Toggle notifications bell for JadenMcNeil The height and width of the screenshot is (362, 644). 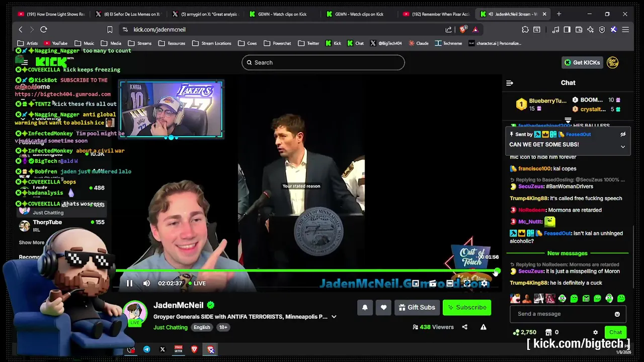[x=365, y=307]
